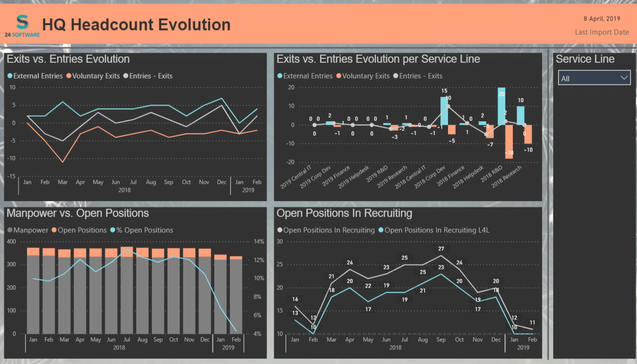Image resolution: width=637 pixels, height=364 pixels.
Task: Click the 24 Software logo
Action: tap(22, 26)
